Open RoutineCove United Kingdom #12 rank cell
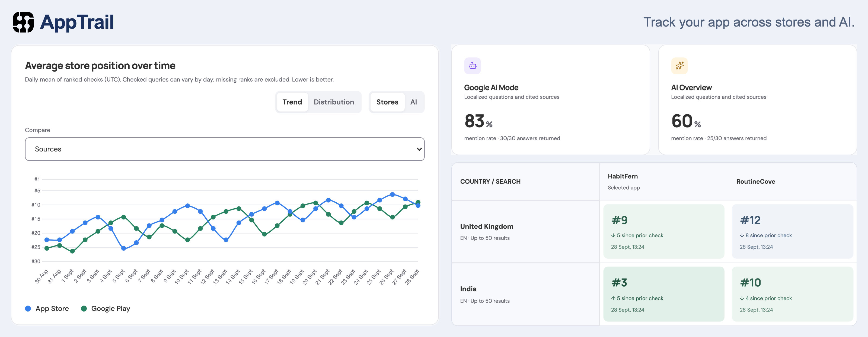 coord(792,232)
